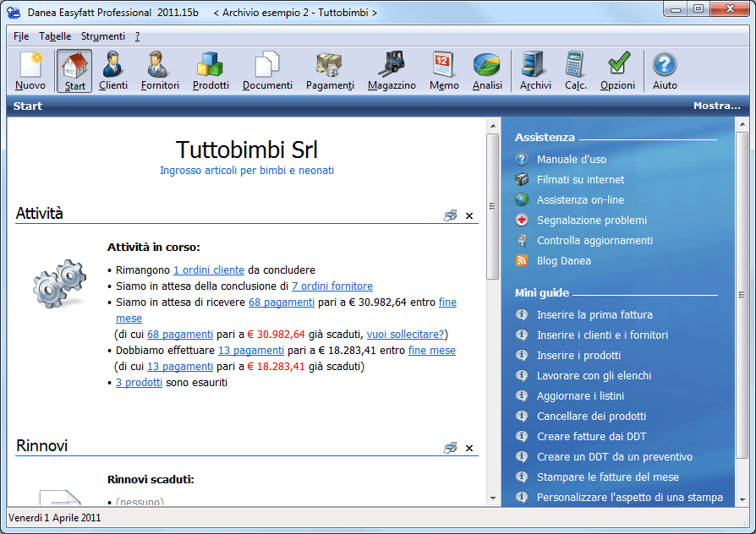
Task: Open Cancellare dei prodotti guide
Action: pos(592,416)
